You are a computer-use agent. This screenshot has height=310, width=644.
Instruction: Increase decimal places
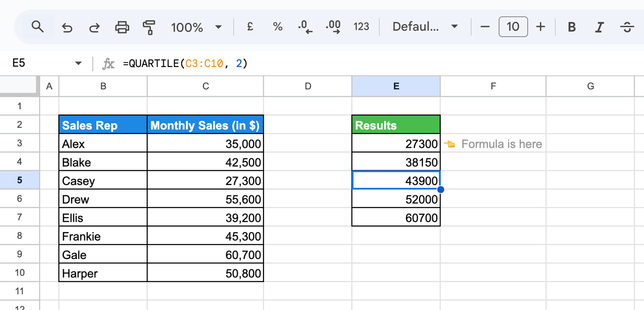[333, 27]
